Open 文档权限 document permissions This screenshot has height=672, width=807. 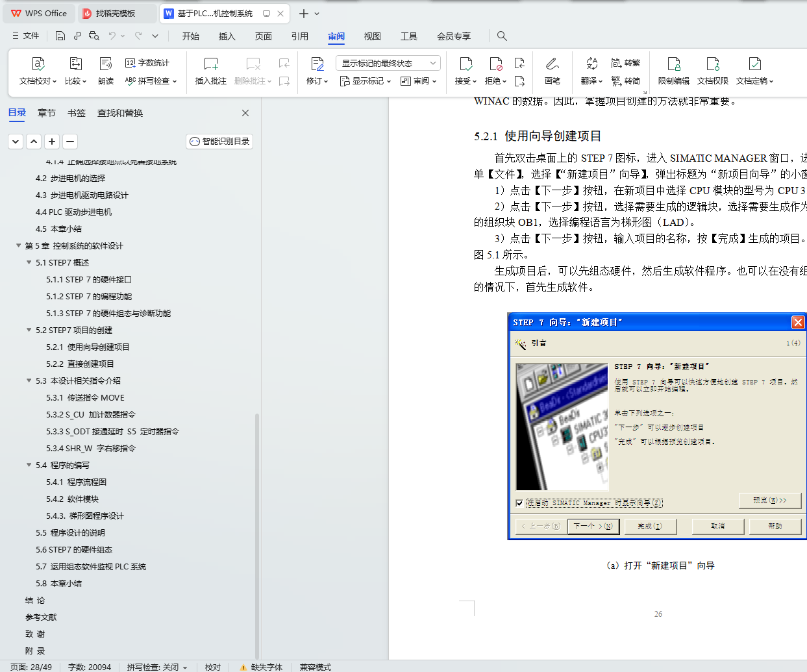tap(713, 71)
